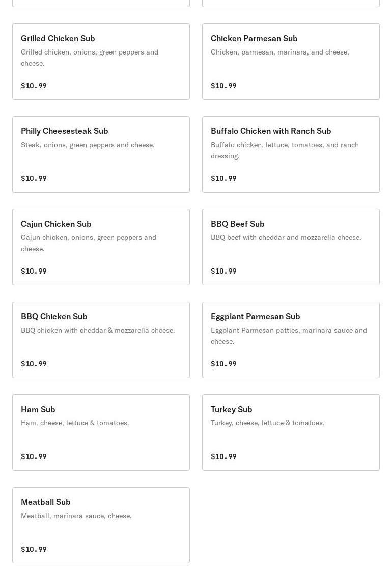Open Buffalo Chicken with Ranch Sub
392x566 pixels.
point(291,154)
